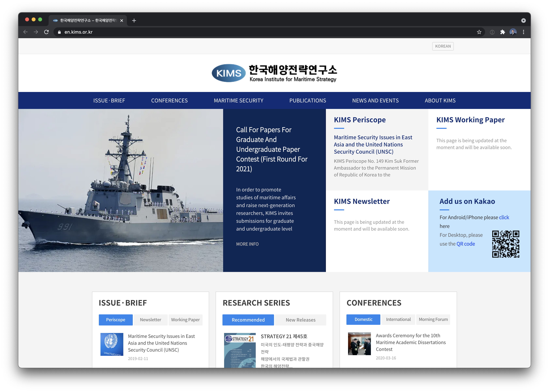Click MORE INFO link
Image resolution: width=549 pixels, height=392 pixels.
pyautogui.click(x=247, y=244)
